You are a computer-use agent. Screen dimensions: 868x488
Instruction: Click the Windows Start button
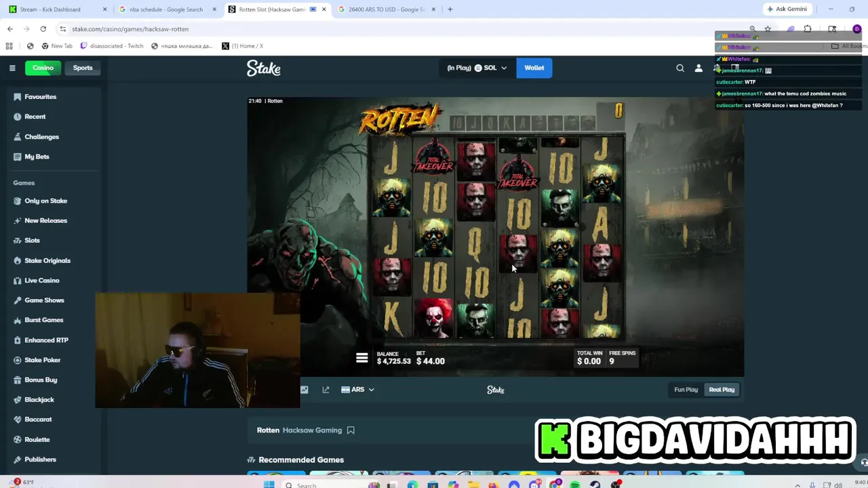coord(269,484)
